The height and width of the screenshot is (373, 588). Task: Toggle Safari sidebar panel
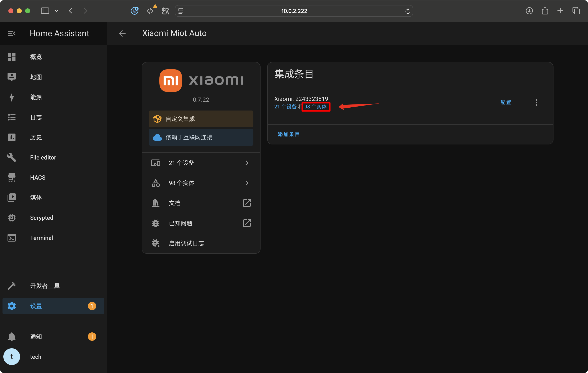45,11
